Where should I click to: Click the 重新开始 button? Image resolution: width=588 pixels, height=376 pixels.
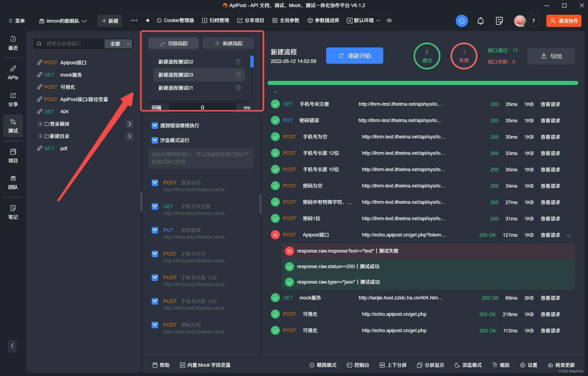(x=354, y=56)
